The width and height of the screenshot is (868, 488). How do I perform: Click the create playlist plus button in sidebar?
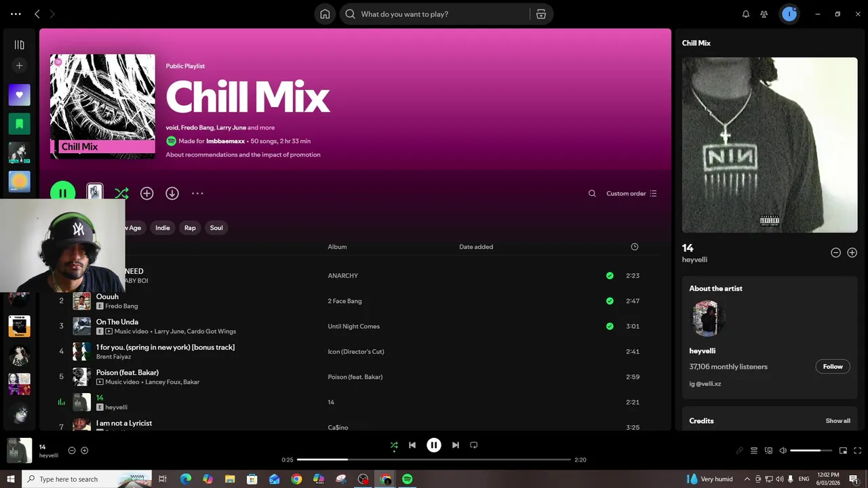tap(19, 66)
